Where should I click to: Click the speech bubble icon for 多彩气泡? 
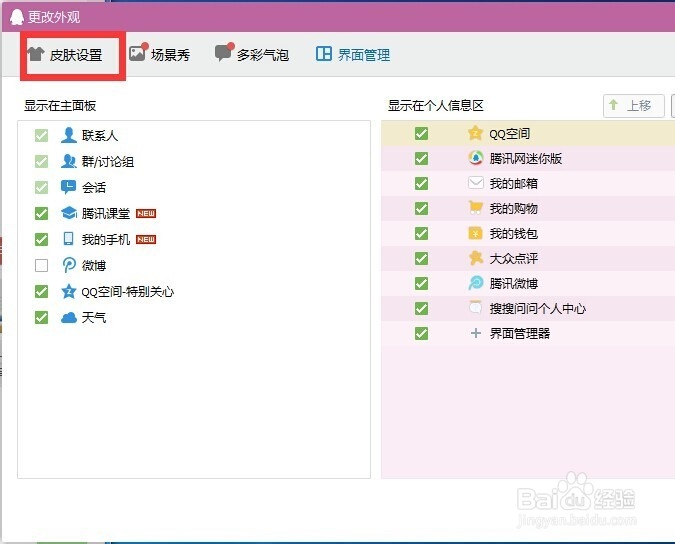tap(224, 53)
